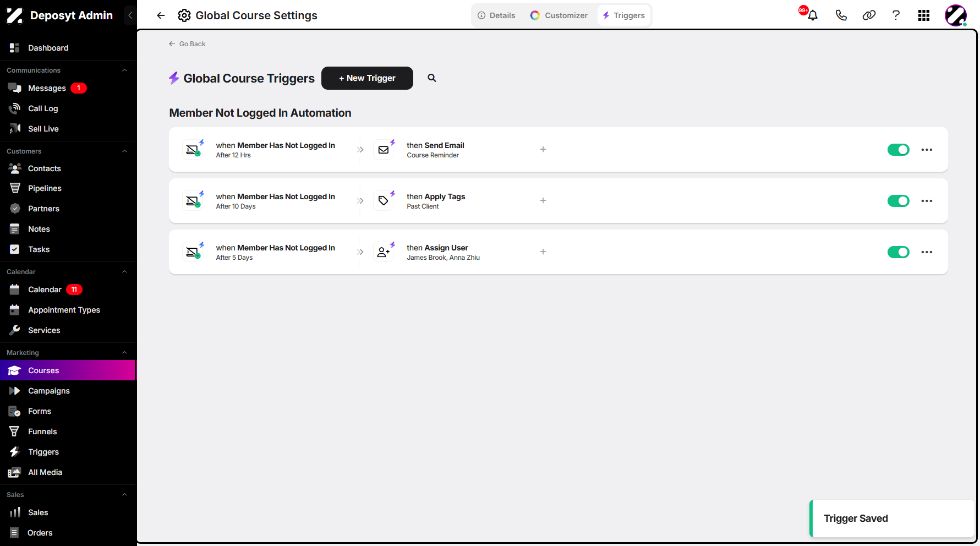Click the Go Back link
The height and width of the screenshot is (546, 980).
tap(187, 44)
